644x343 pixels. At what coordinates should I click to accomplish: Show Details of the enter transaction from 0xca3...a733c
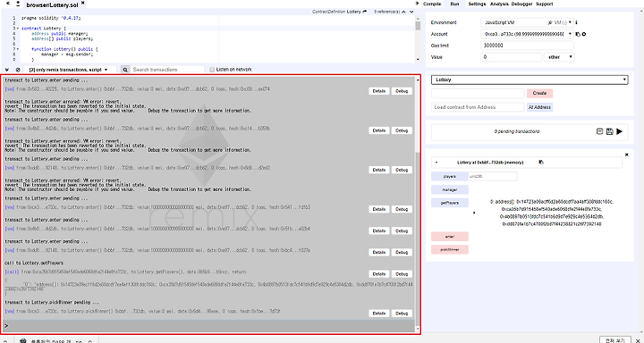(379, 209)
